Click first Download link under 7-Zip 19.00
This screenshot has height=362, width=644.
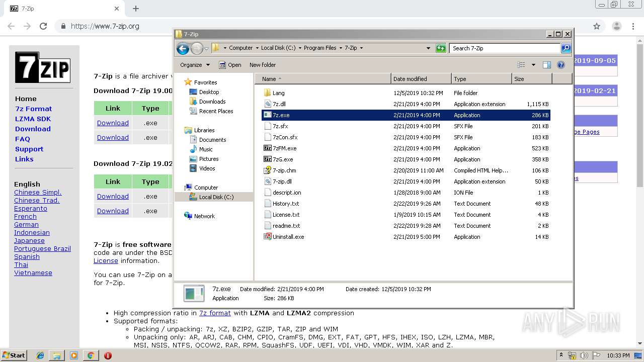pyautogui.click(x=113, y=123)
